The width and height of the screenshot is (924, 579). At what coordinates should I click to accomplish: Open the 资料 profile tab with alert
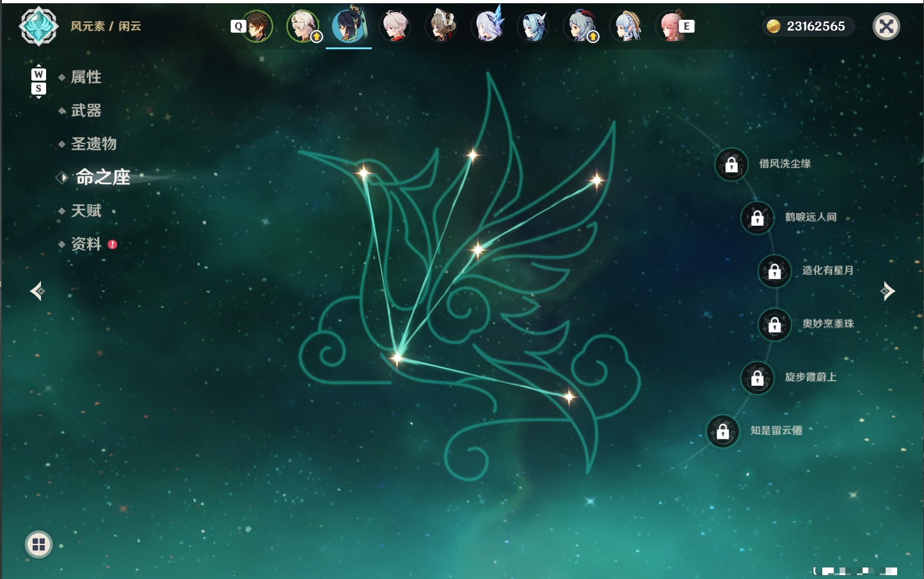coord(86,244)
